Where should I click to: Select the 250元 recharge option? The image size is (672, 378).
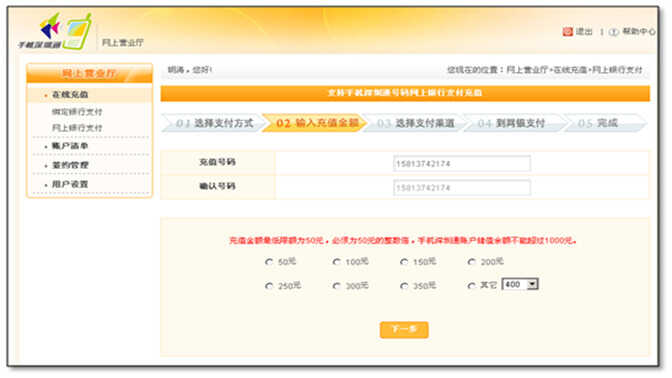269,286
